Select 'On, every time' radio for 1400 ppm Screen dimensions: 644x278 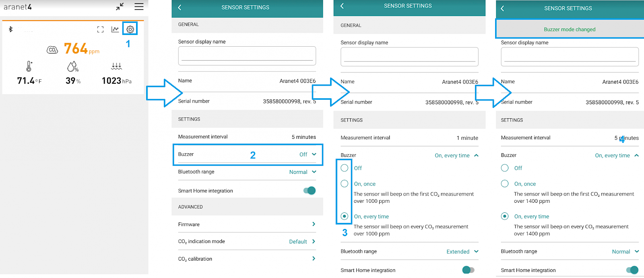[505, 216]
